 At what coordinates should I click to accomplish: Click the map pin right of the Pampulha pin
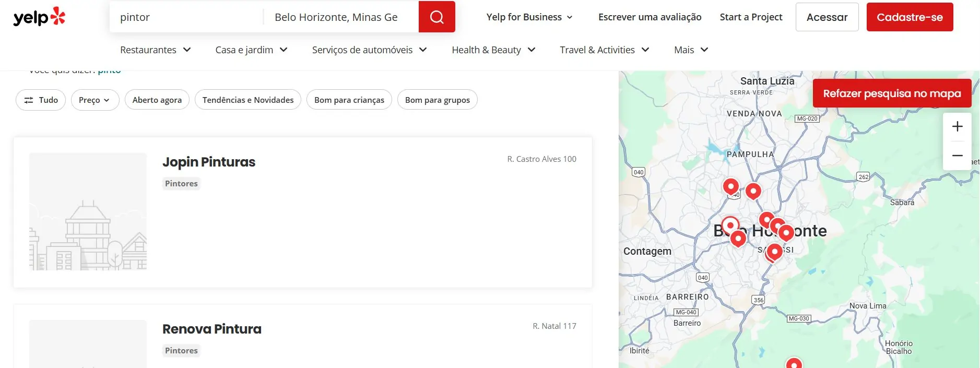tap(753, 191)
